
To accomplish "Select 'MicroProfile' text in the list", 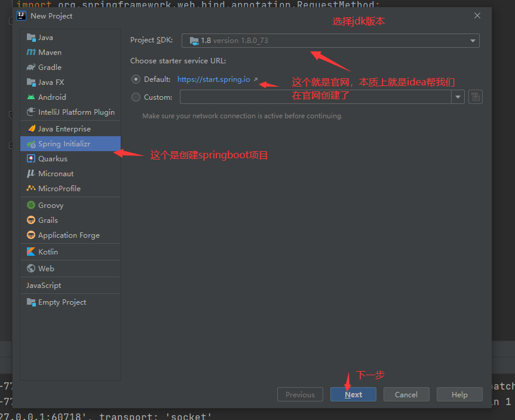I will [60, 188].
